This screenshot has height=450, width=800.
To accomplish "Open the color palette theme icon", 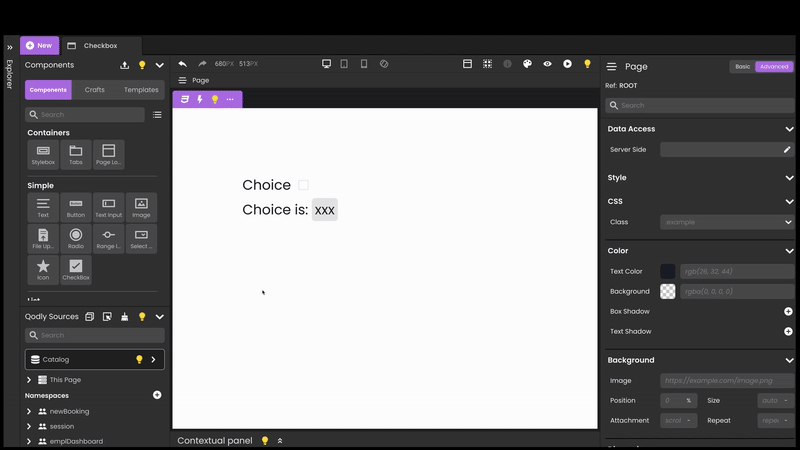I will (527, 64).
